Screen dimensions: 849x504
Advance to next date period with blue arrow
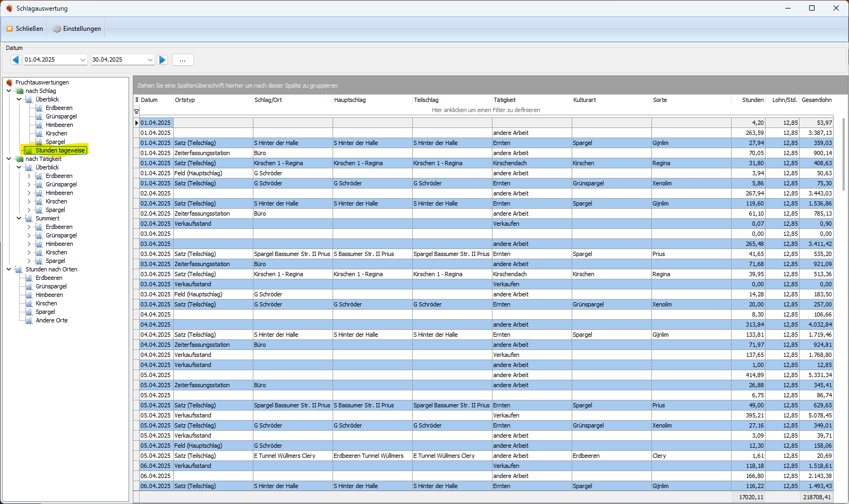coord(163,59)
